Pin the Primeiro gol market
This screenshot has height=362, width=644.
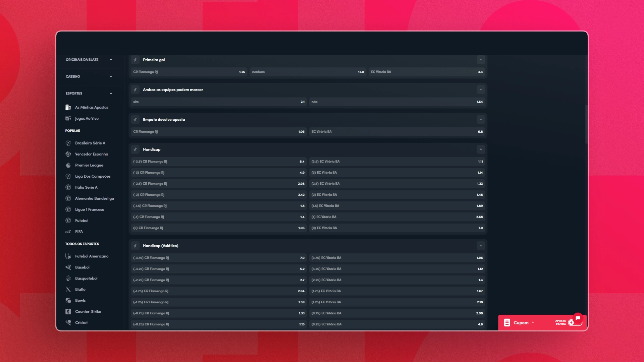pyautogui.click(x=135, y=60)
